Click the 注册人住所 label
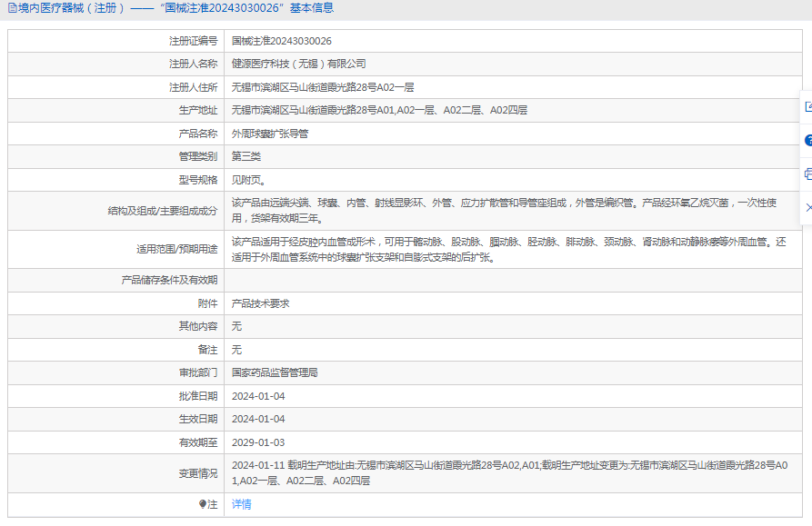Viewport: 812px width, 526px height. (193, 87)
